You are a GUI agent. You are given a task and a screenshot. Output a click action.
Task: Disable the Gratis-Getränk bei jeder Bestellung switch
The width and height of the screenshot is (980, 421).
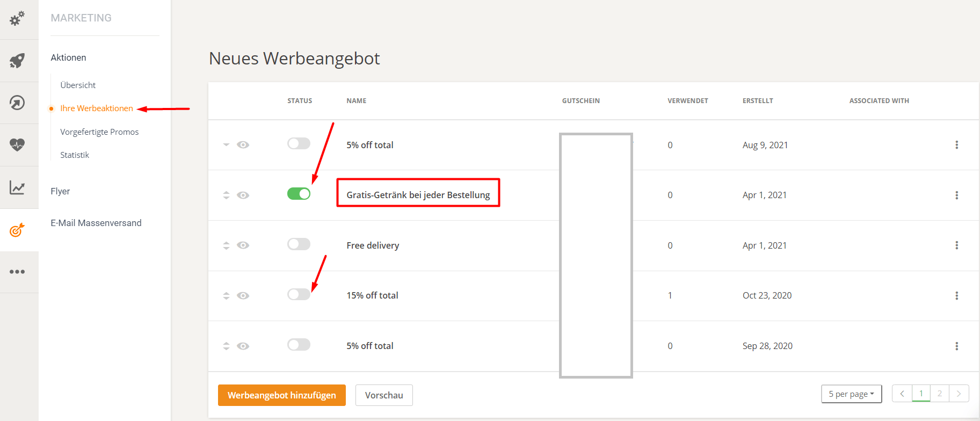click(299, 193)
